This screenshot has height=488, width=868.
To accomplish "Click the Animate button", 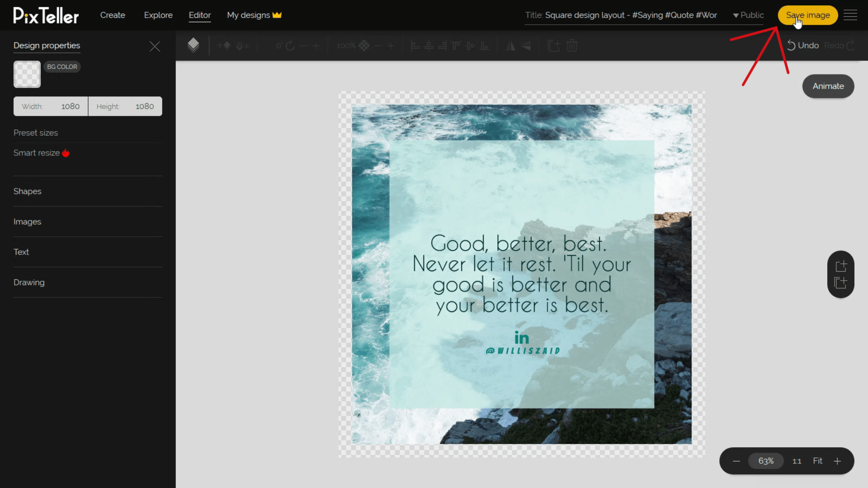I will [828, 86].
